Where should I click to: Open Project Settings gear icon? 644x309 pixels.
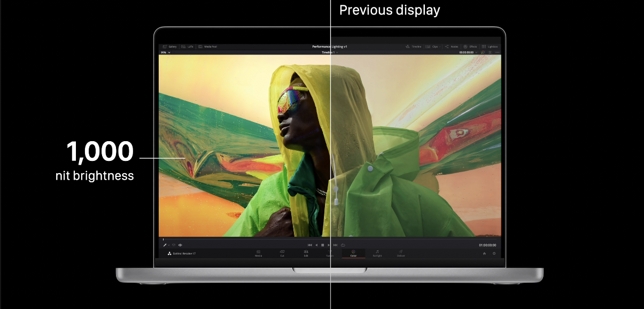494,253
